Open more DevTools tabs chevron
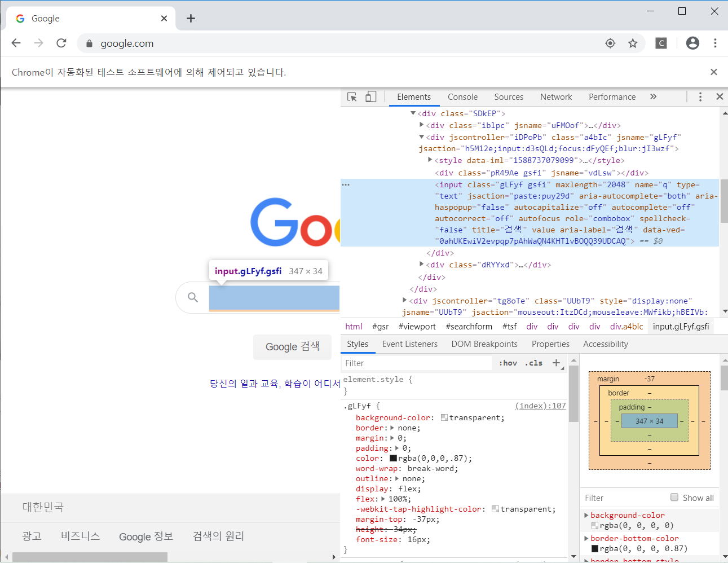728x563 pixels. pyautogui.click(x=653, y=96)
